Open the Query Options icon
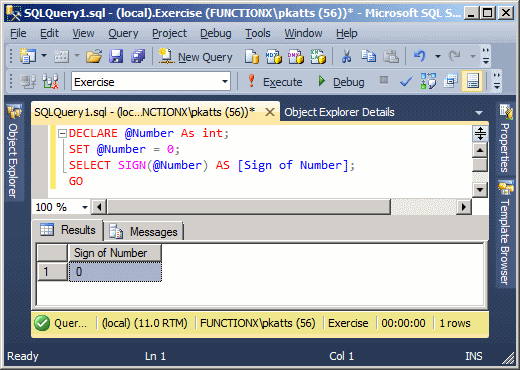The height and width of the screenshot is (370, 520). pyautogui.click(x=450, y=81)
